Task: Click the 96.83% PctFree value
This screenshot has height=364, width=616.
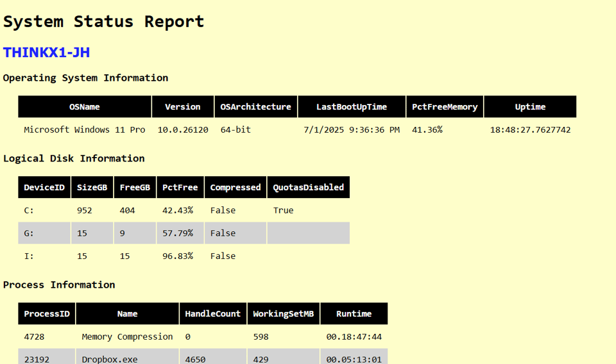Action: click(x=178, y=256)
